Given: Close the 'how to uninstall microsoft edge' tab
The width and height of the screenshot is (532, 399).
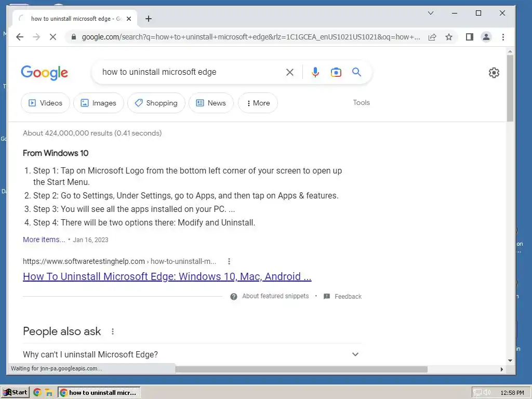Looking at the screenshot, I should click(129, 19).
